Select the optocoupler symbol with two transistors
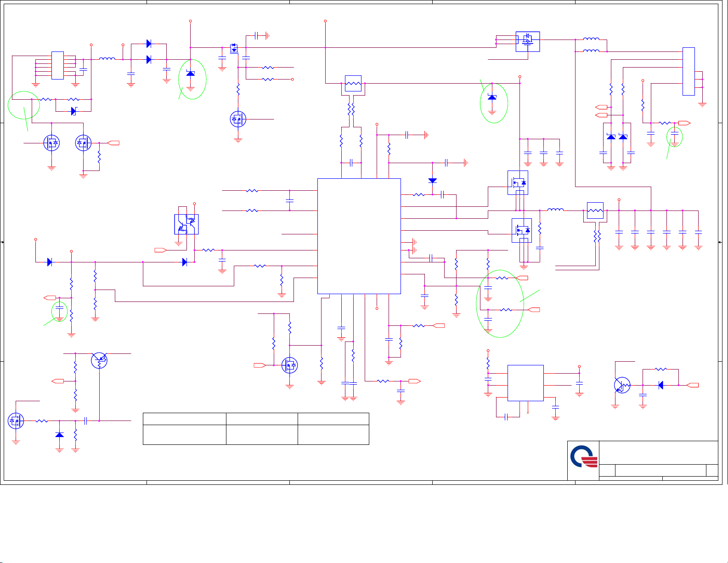The height and width of the screenshot is (563, 728). click(186, 224)
